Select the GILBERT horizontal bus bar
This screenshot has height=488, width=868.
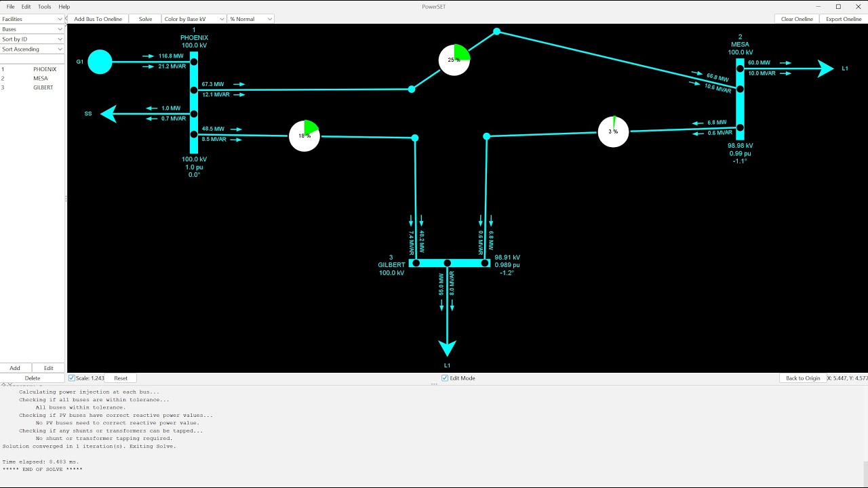click(x=450, y=263)
